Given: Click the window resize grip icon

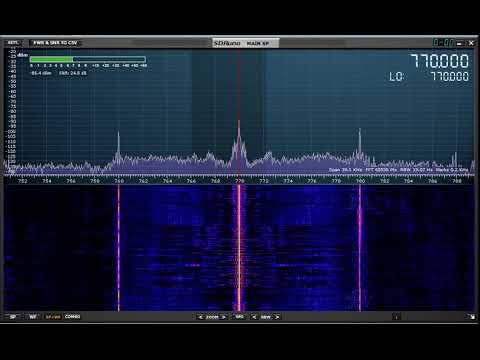Looking at the screenshot, I should tap(471, 317).
